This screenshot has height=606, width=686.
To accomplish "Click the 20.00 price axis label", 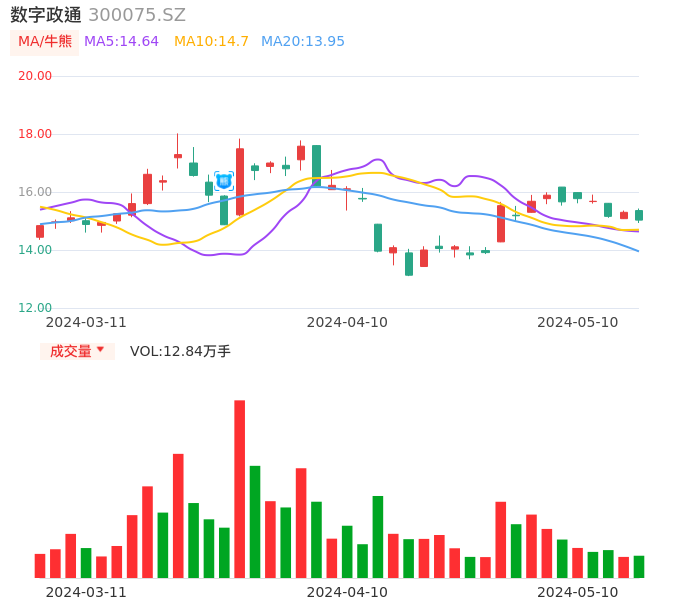I will (x=35, y=76).
